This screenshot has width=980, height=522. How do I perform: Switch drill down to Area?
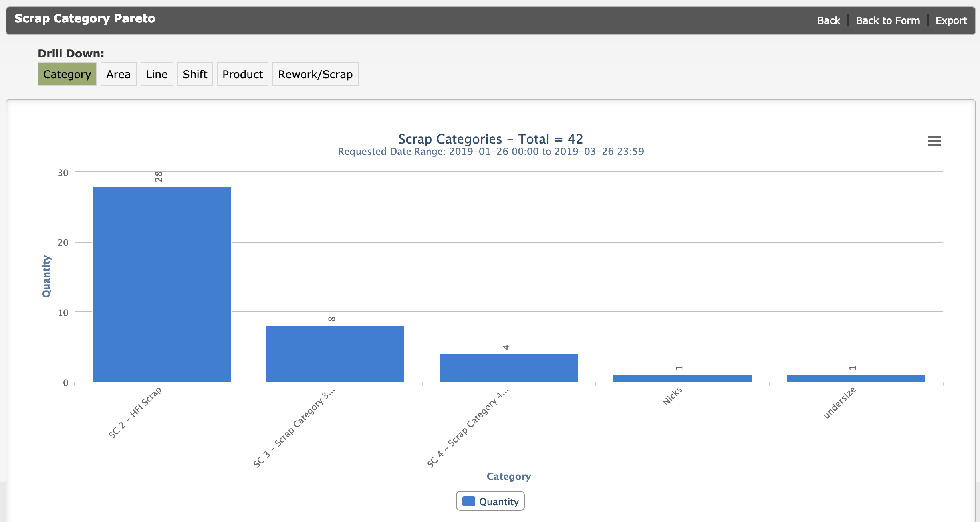click(x=118, y=74)
